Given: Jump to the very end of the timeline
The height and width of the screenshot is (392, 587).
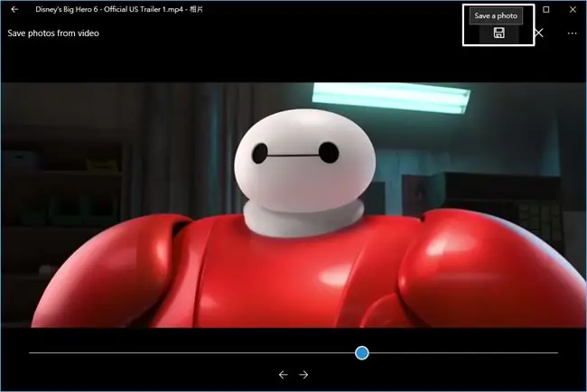Looking at the screenshot, I should 557,352.
